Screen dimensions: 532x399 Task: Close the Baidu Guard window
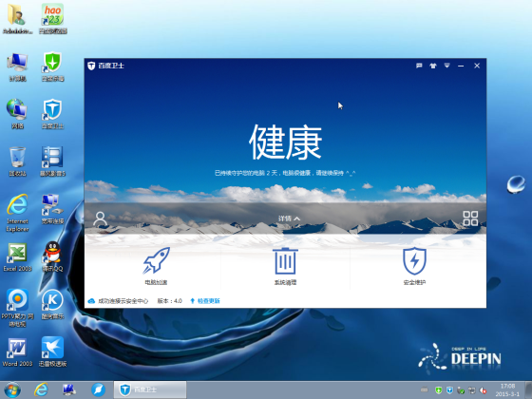tap(477, 66)
